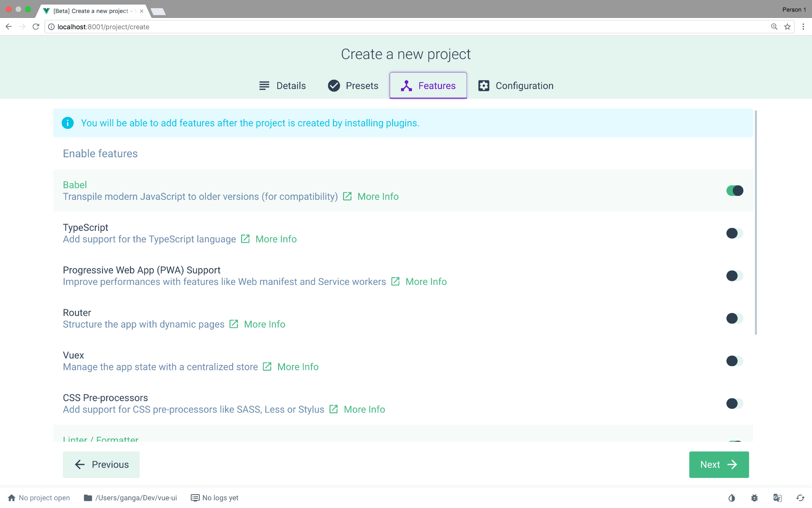Viewport: 812px width, 508px height.
Task: Enable the TypeScript feature switch
Action: pos(734,233)
